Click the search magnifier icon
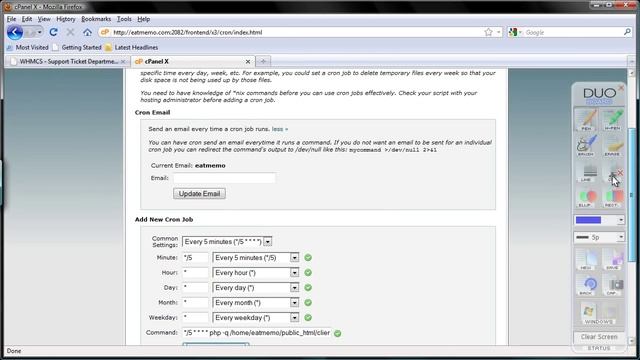 [x=627, y=32]
